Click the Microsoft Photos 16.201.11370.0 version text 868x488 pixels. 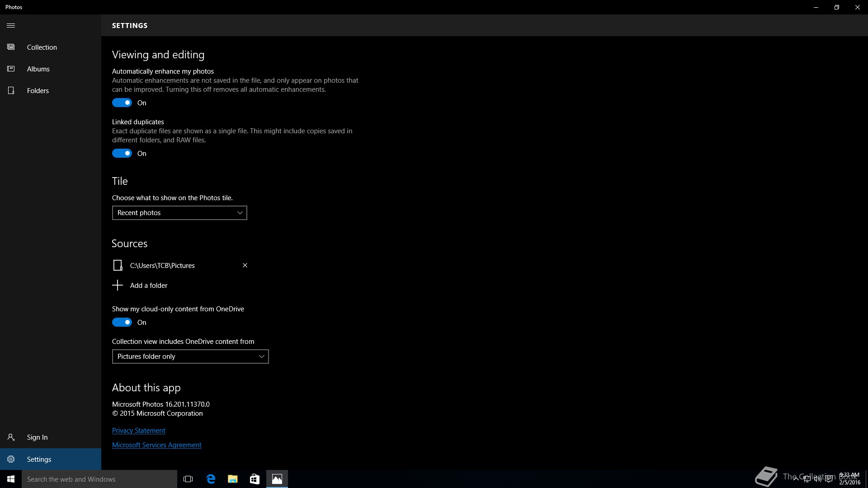click(x=161, y=404)
